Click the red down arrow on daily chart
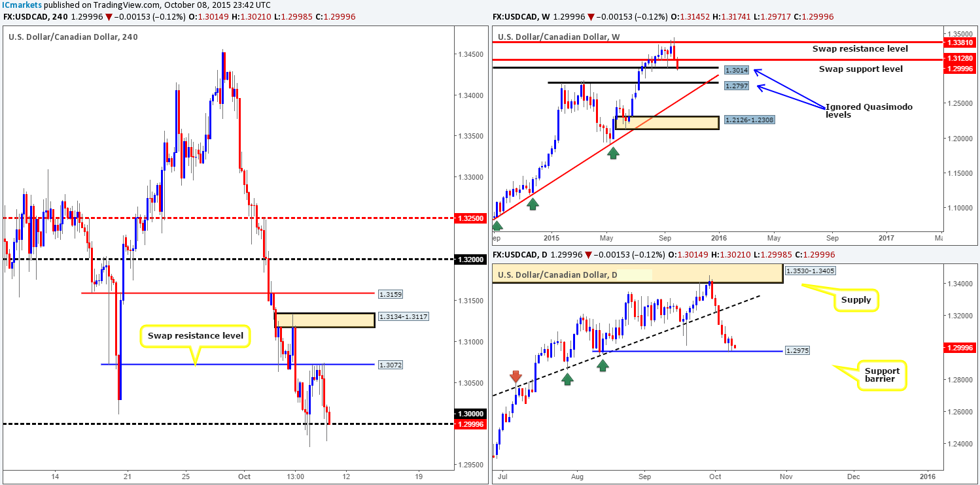This screenshot has height=485, width=980. [516, 377]
